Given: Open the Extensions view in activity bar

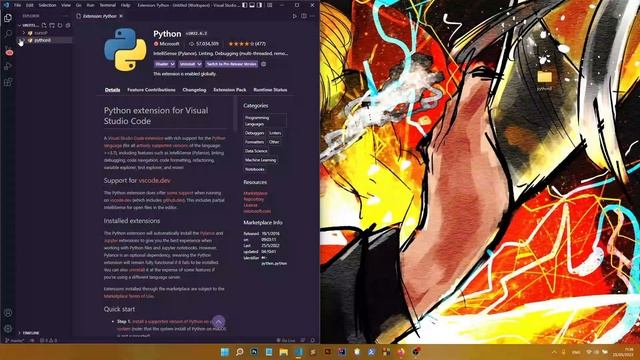Looking at the screenshot, I should point(8,82).
